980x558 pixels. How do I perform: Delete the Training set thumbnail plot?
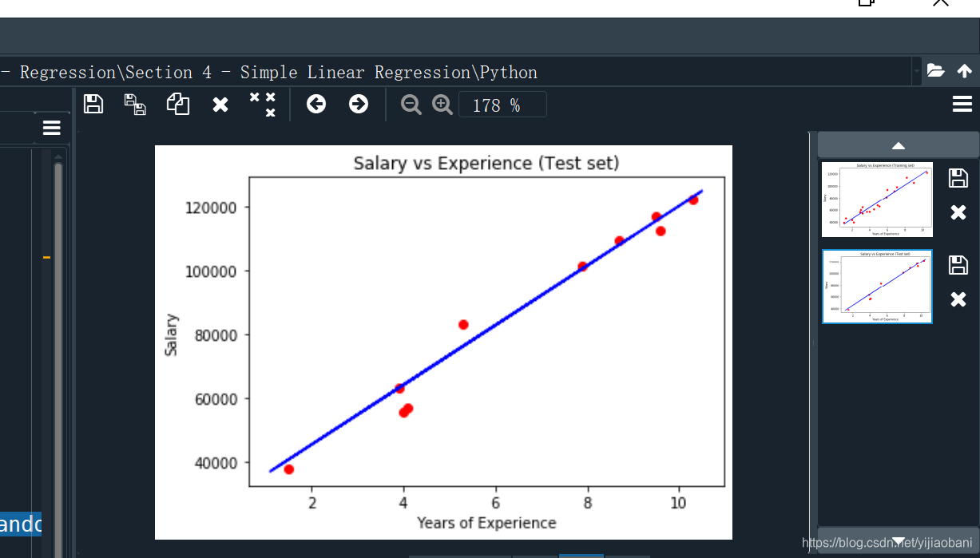[958, 212]
